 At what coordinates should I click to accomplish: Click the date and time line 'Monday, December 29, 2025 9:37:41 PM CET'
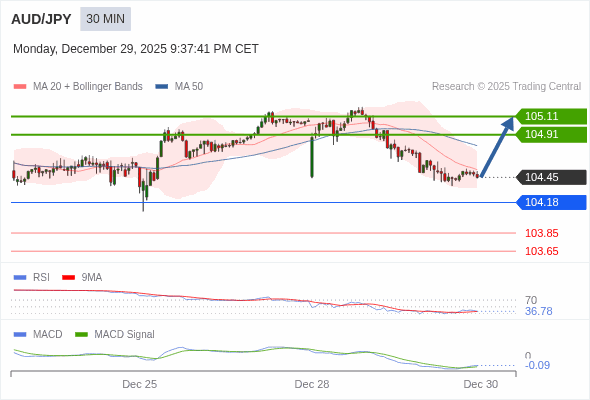point(136,49)
